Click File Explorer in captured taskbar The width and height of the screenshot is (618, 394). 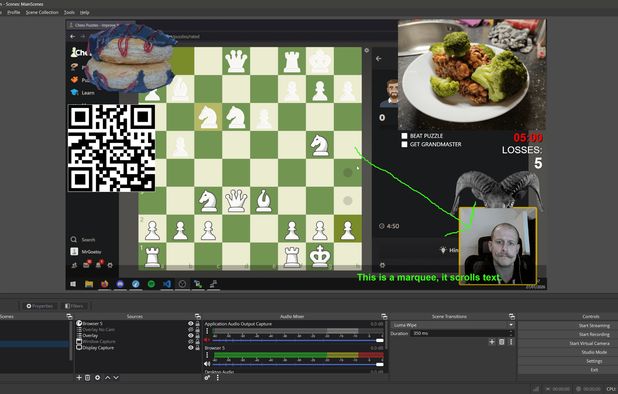[x=89, y=284]
